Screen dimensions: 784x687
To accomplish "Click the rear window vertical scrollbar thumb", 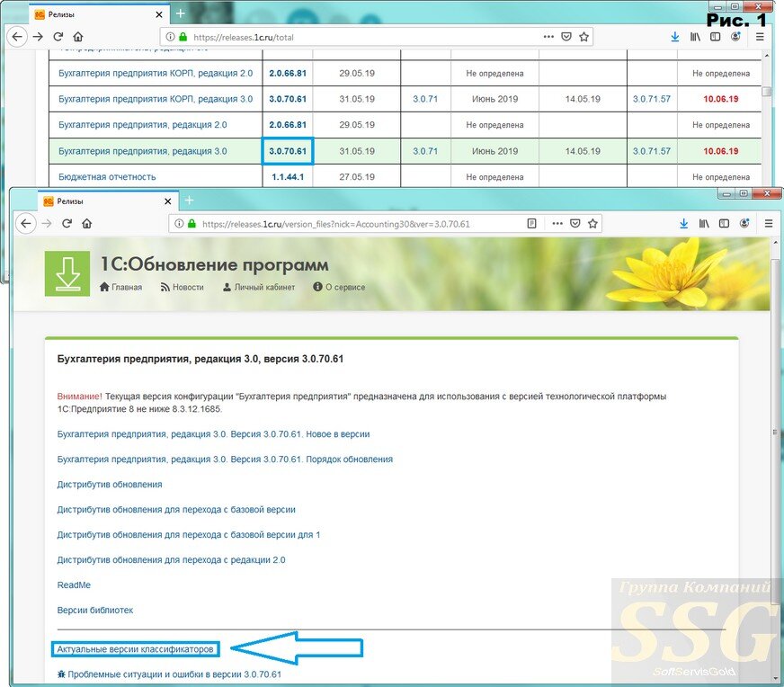I will coord(766,92).
